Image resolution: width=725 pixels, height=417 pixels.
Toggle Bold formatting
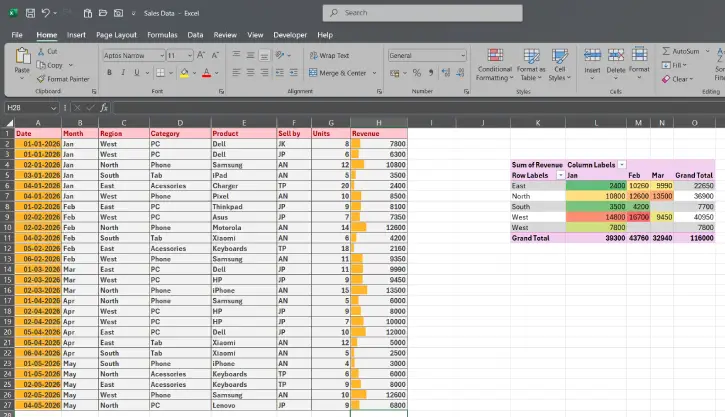110,73
